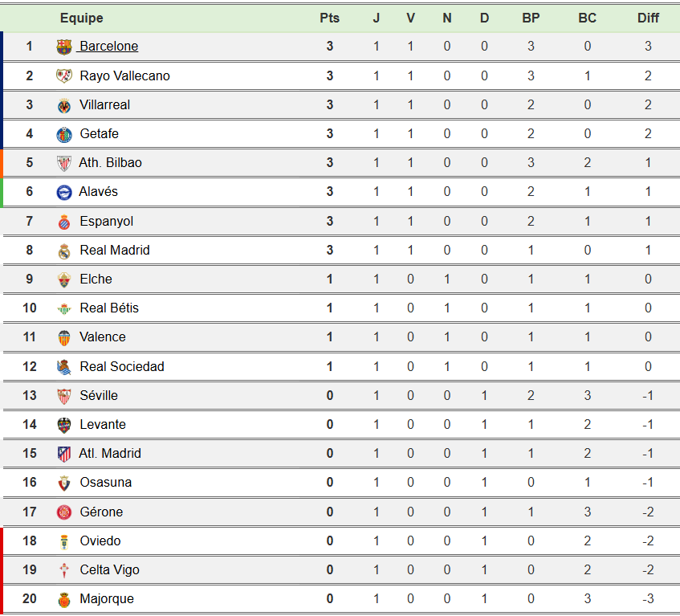Click the BP column header
The height and width of the screenshot is (616, 680).
[531, 18]
